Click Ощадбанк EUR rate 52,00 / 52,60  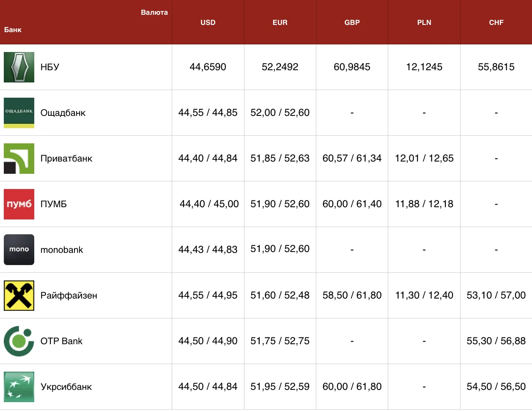pyautogui.click(x=280, y=112)
